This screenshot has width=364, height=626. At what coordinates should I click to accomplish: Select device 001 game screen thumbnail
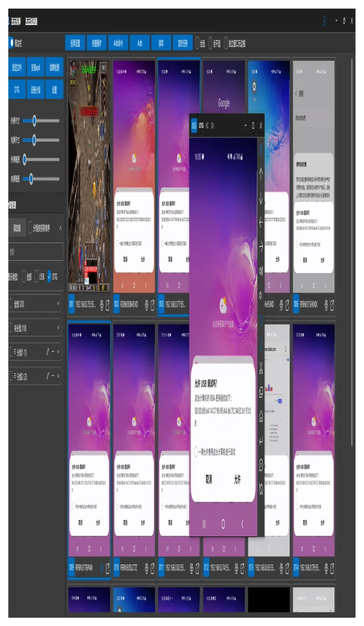pyautogui.click(x=88, y=176)
